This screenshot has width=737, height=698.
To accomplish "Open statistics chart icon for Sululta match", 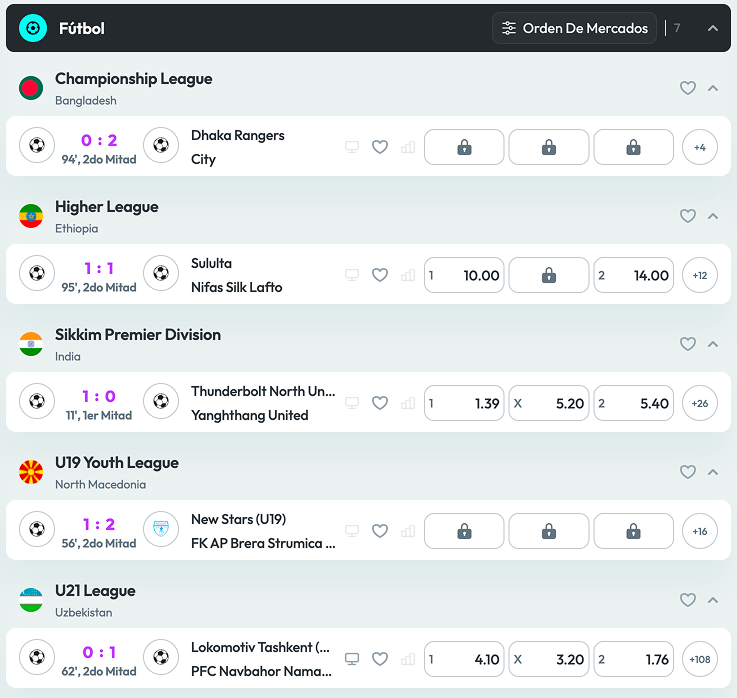I will tap(408, 275).
